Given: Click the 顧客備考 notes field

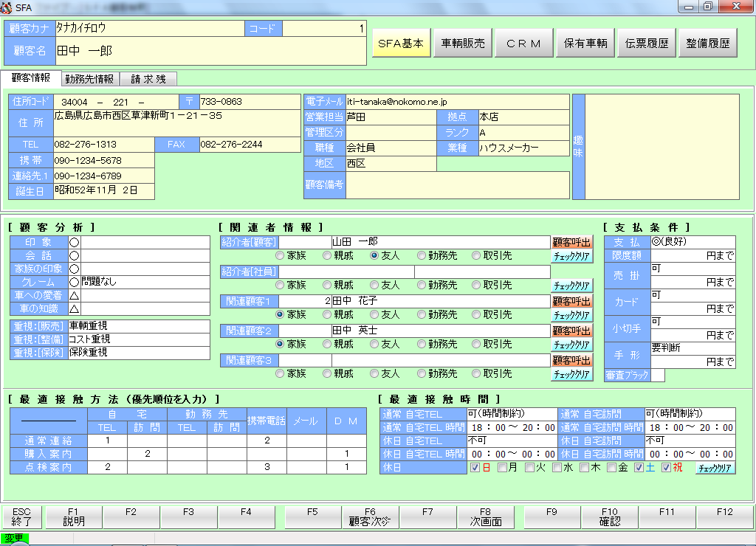Looking at the screenshot, I should tap(458, 184).
